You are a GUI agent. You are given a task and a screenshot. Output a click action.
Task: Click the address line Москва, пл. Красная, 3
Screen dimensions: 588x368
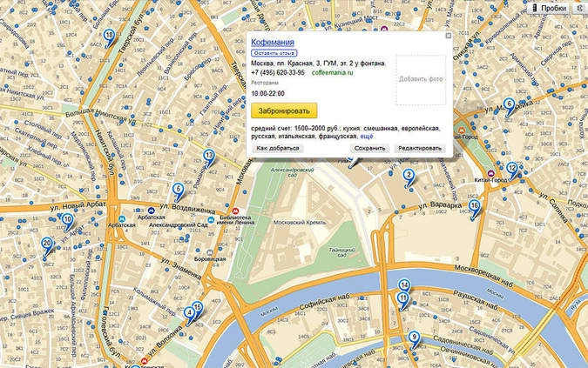point(318,64)
